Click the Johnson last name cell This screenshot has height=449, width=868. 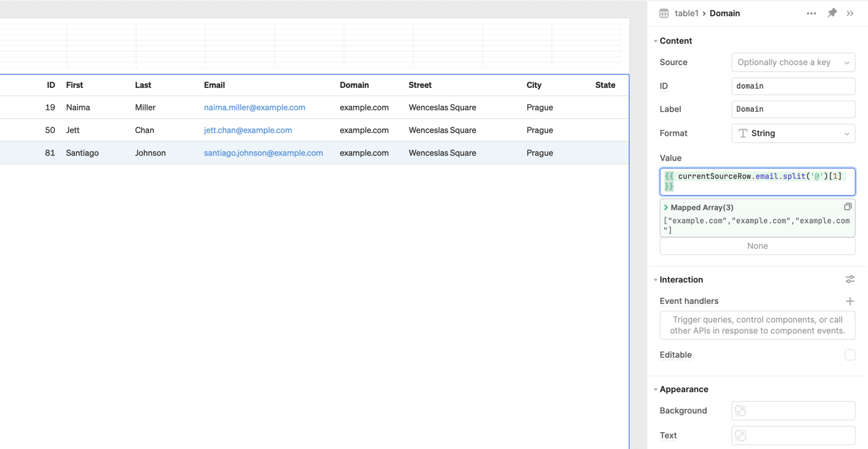(x=150, y=153)
